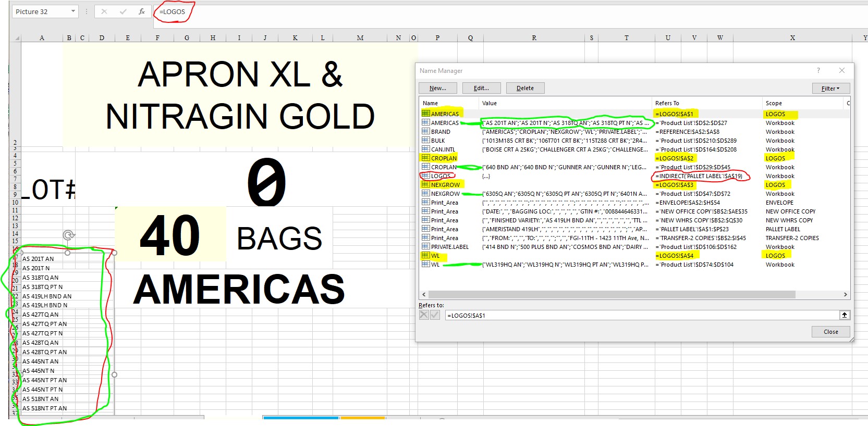The width and height of the screenshot is (868, 426).
Task: Click the Refers to cancel X icon
Action: (424, 315)
